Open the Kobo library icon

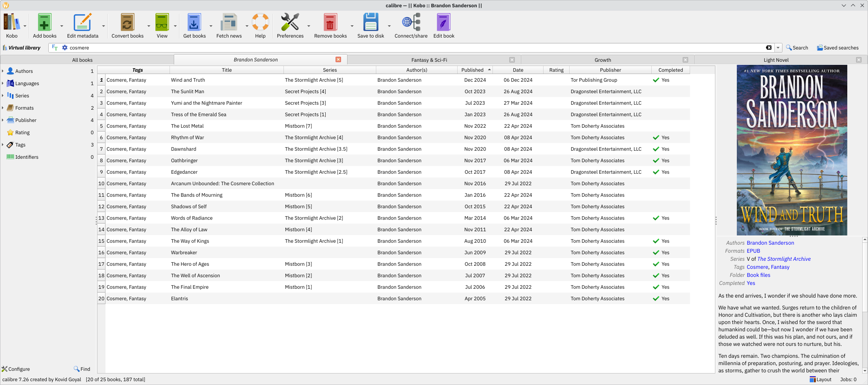coord(12,22)
